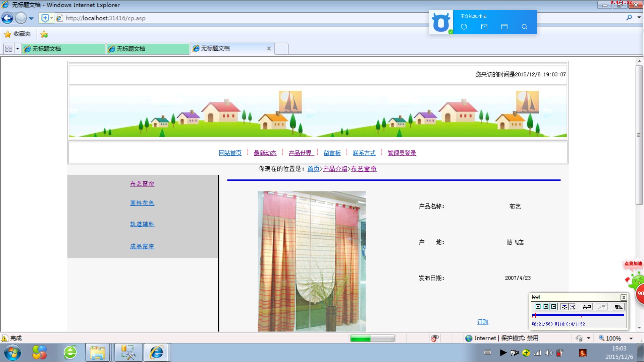Select 面料花色 in the left sidebar
The width and height of the screenshot is (644, 362).
(142, 203)
